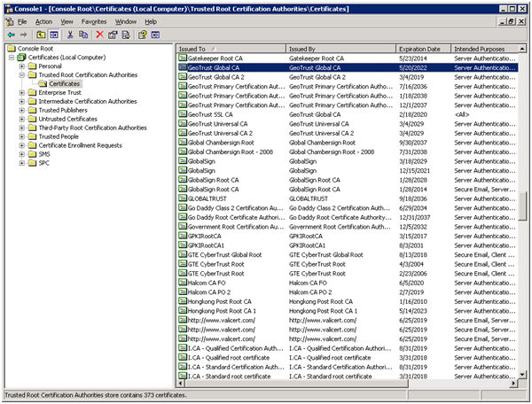
Task: Select the Hongkong Post Root CA 1 row
Action: (348, 310)
